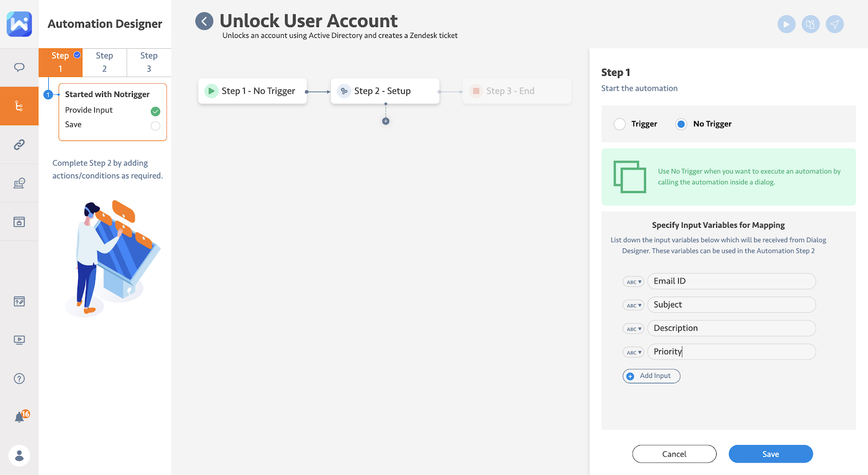868x475 pixels.
Task: Click the run automation play icon
Action: pos(786,24)
